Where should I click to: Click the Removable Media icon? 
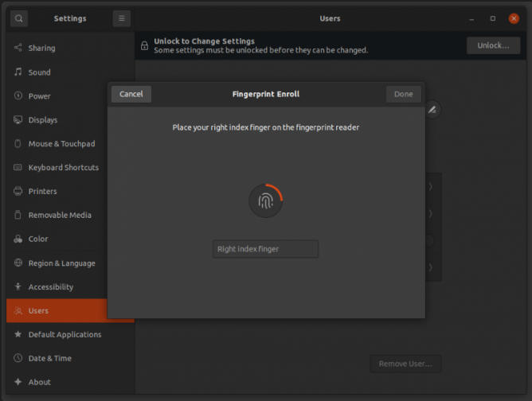coord(18,215)
